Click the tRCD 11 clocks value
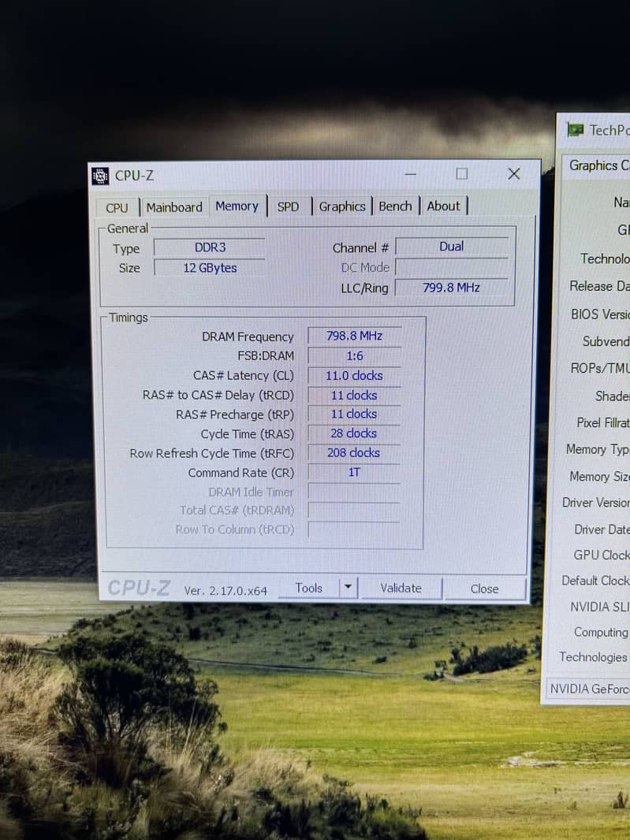This screenshot has height=840, width=630. 354,396
